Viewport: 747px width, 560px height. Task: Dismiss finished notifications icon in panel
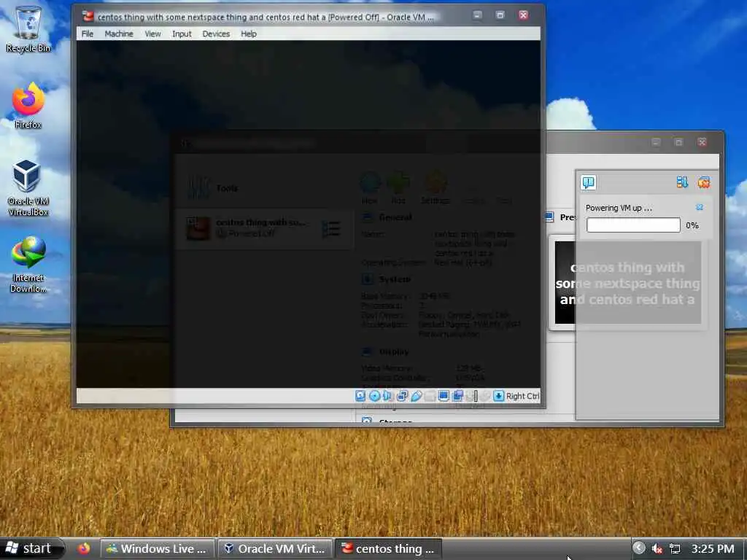pyautogui.click(x=704, y=182)
